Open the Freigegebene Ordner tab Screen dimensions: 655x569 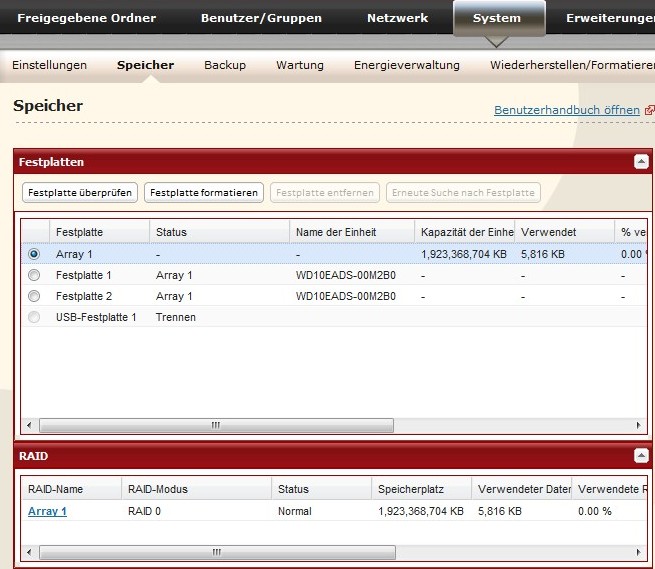click(x=86, y=18)
